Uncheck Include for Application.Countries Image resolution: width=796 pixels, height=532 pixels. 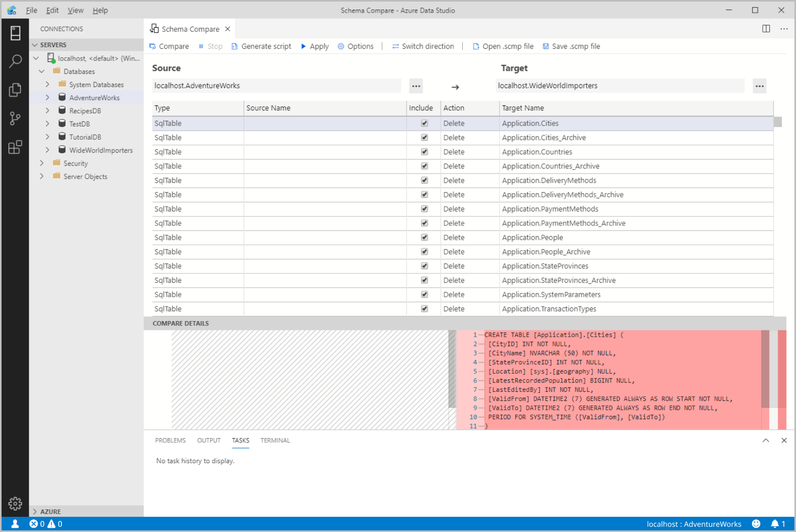tap(424, 152)
